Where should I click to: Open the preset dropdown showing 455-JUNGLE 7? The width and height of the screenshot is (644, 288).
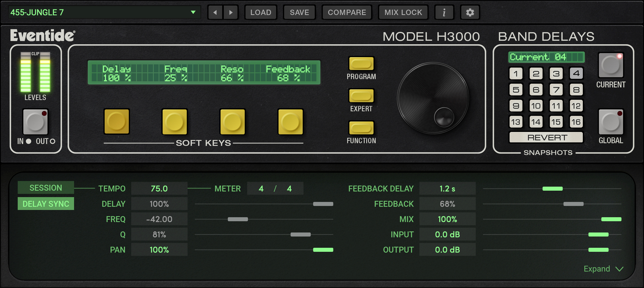coord(105,12)
